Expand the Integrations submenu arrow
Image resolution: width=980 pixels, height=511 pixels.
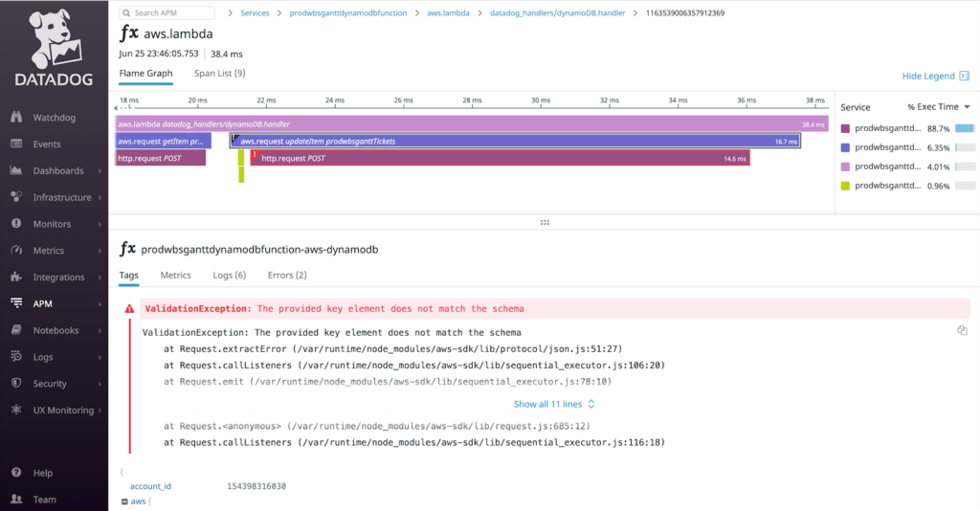click(100, 278)
